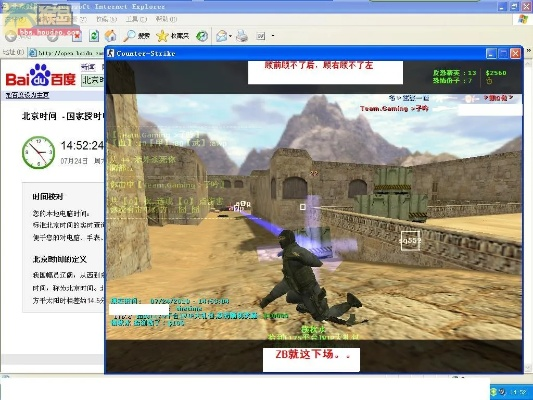The image size is (533, 400).
Task: Click the 设百度为主页 link
Action: click(x=27, y=95)
